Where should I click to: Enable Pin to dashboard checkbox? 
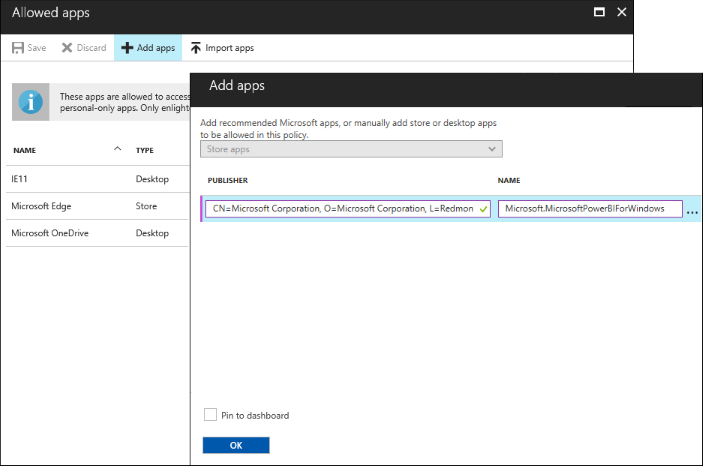tap(210, 415)
